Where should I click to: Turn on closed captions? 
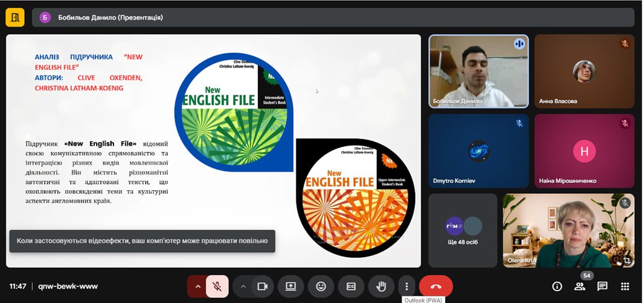351,286
